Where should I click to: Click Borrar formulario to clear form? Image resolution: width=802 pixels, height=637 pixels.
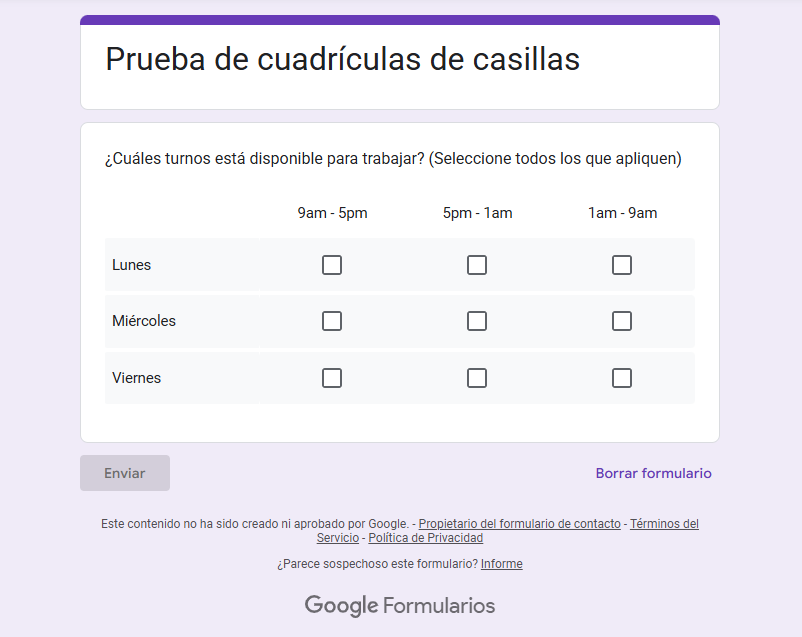coord(653,473)
